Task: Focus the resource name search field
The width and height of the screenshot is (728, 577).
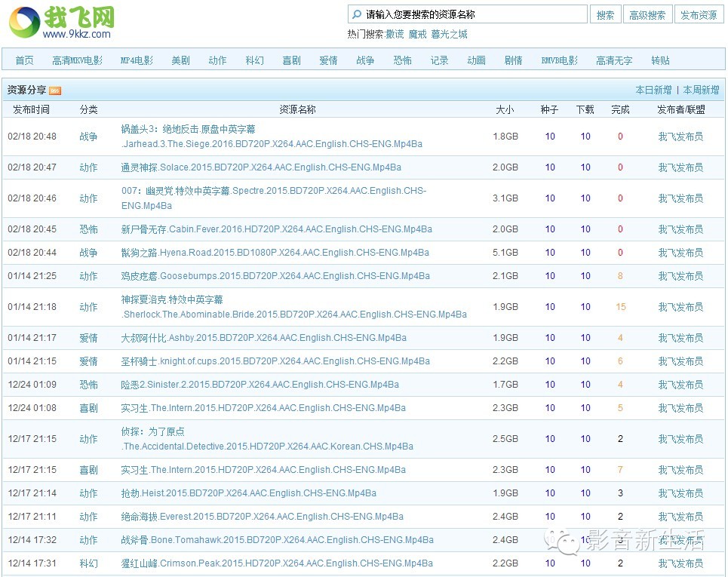Action: coord(474,14)
